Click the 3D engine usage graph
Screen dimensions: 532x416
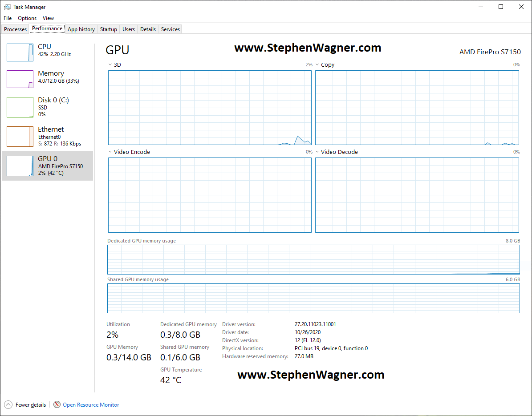[x=210, y=108]
